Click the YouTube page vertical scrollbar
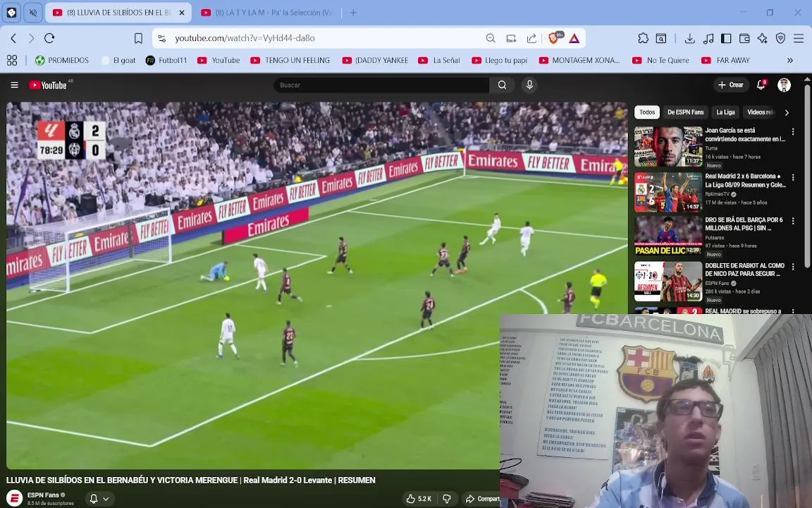This screenshot has height=508, width=812. click(x=807, y=176)
